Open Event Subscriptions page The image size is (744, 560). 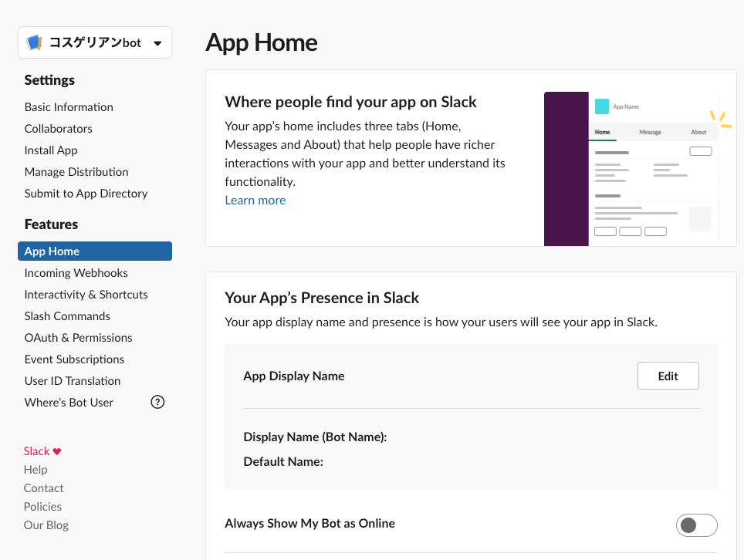(74, 359)
